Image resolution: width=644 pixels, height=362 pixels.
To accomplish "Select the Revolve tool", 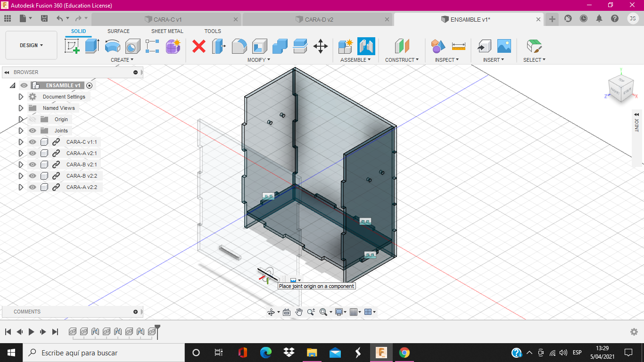I will tap(112, 46).
